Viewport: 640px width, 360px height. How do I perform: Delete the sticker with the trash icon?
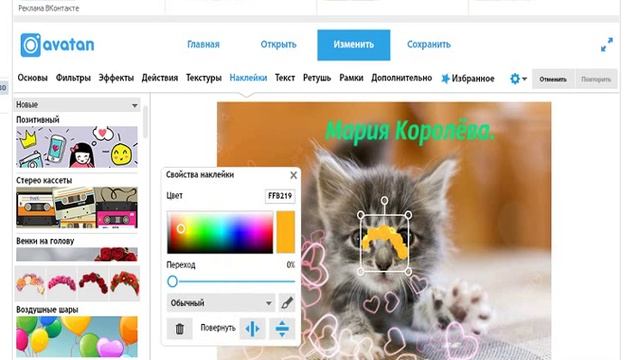pyautogui.click(x=180, y=329)
